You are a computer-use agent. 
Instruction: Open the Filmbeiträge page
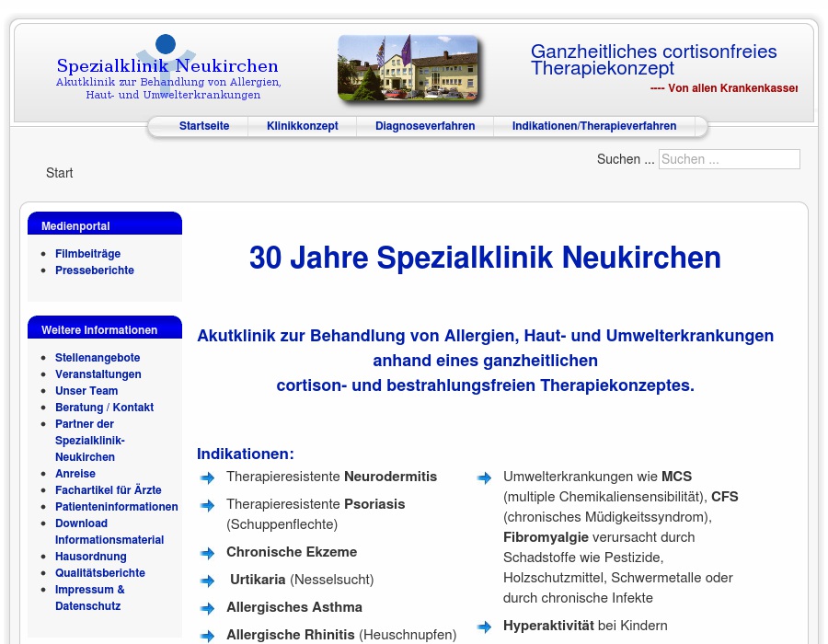point(87,254)
